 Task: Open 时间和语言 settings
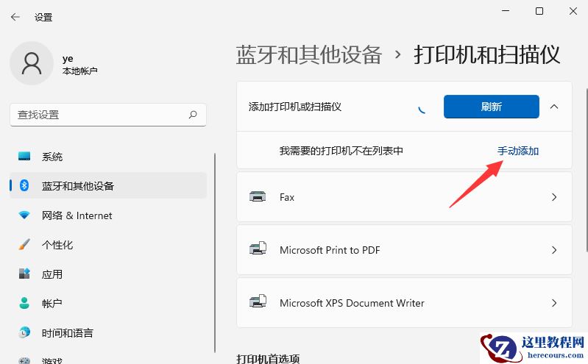click(x=108, y=332)
